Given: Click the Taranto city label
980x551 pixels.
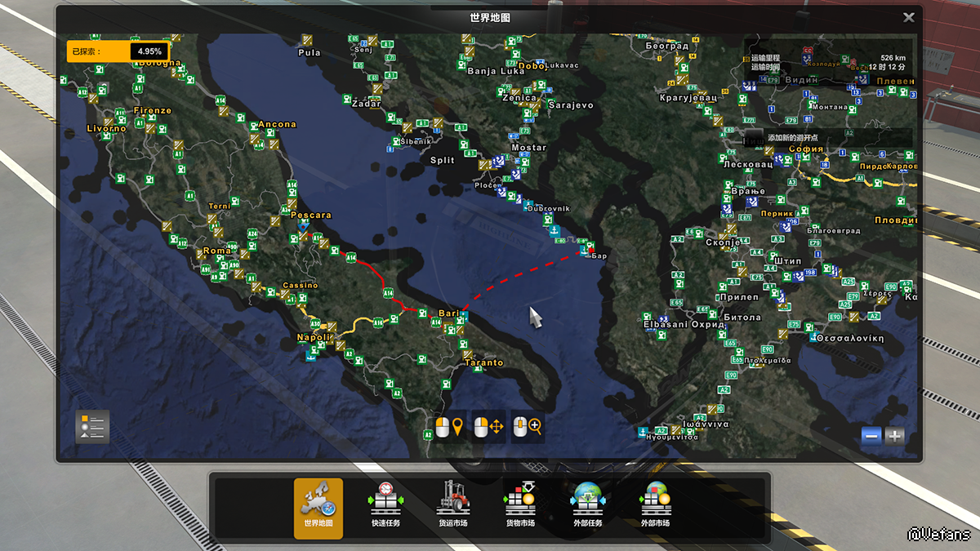Looking at the screenshot, I should pyautogui.click(x=483, y=362).
